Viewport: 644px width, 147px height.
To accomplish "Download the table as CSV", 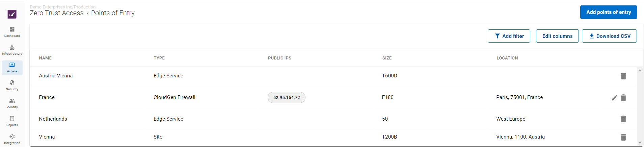I will [609, 36].
